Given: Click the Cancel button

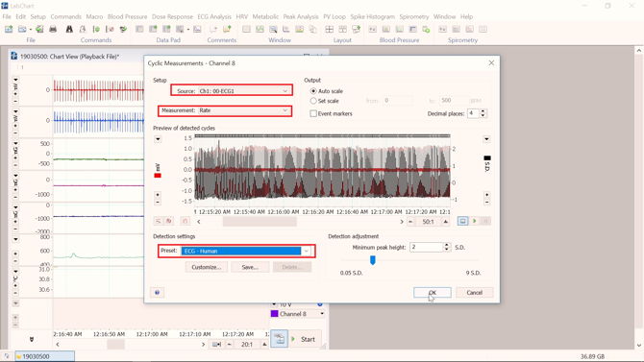Looking at the screenshot, I should coord(475,292).
